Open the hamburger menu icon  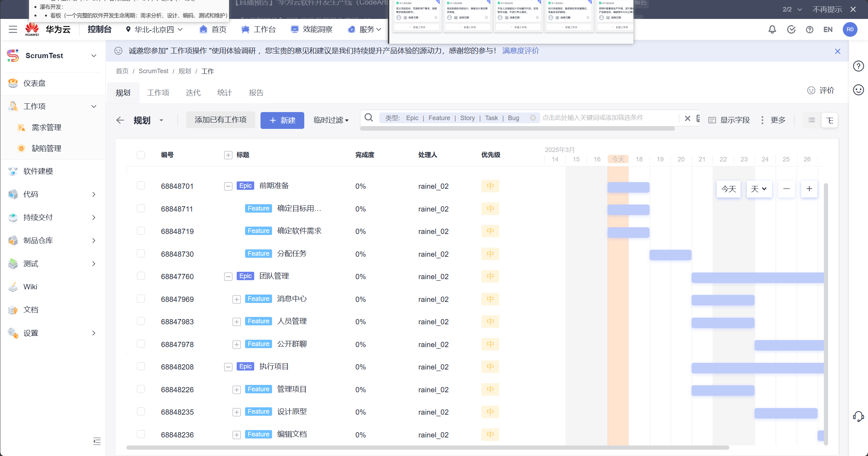(x=13, y=29)
